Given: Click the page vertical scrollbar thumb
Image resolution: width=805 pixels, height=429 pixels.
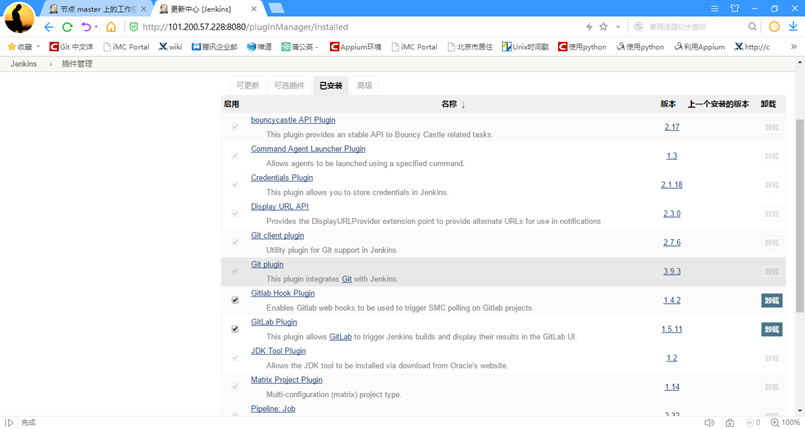Looking at the screenshot, I should tap(800, 216).
